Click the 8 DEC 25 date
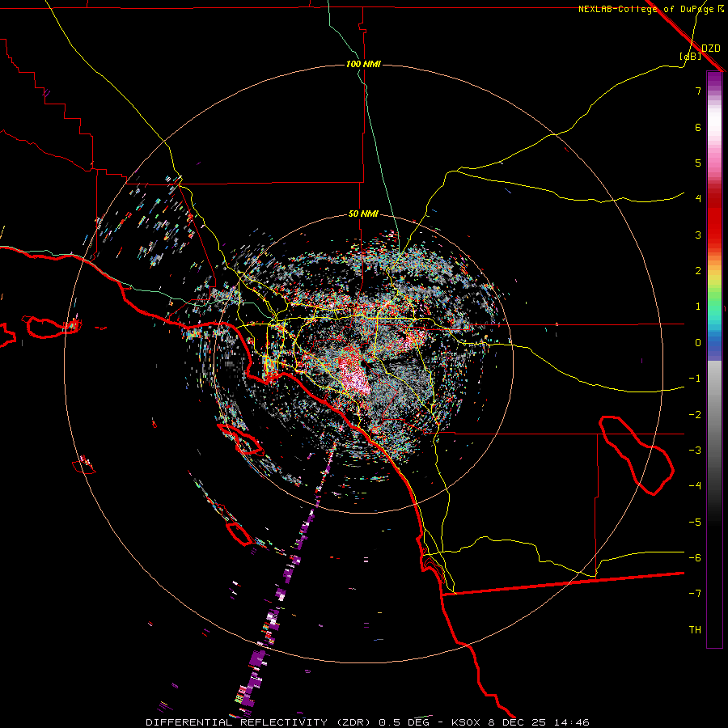728x728 pixels. coord(518,722)
